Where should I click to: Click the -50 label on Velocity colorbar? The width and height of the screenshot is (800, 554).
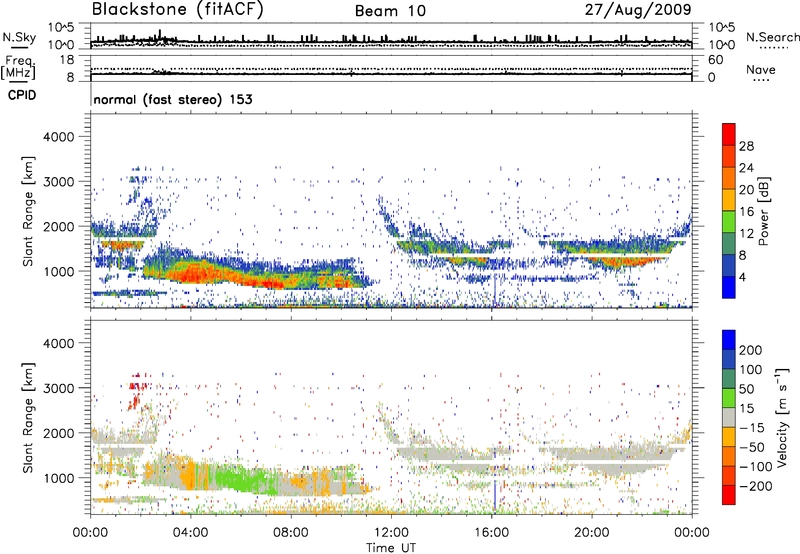[x=752, y=447]
